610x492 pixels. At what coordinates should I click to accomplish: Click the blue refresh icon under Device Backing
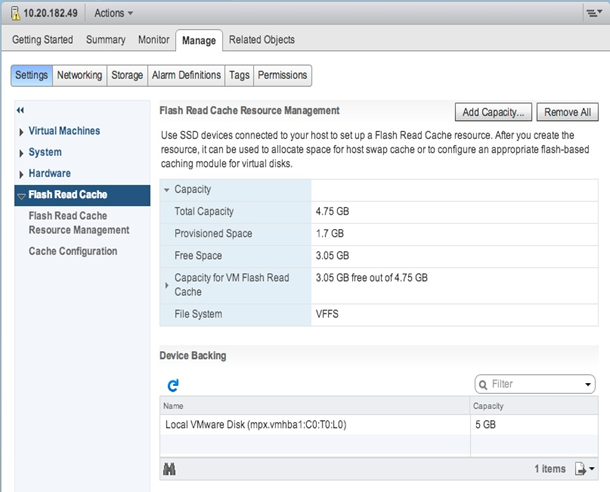coord(173,385)
